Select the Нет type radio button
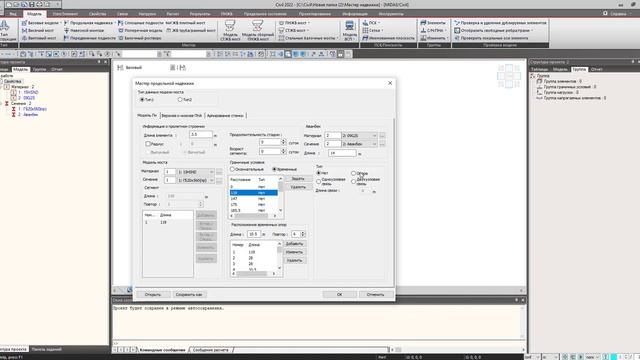This screenshot has width=640, height=360. [319, 173]
